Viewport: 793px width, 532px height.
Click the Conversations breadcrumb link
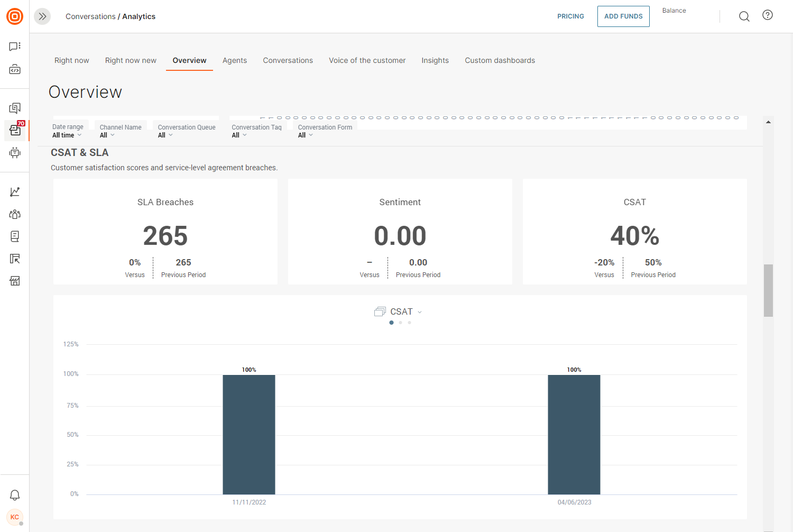90,16
